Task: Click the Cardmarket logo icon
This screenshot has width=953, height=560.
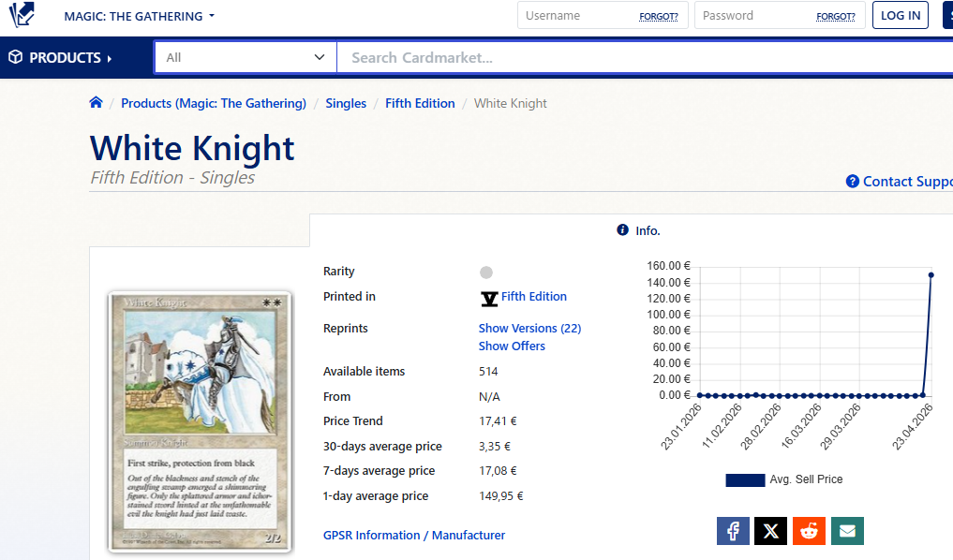Action: pyautogui.click(x=22, y=15)
